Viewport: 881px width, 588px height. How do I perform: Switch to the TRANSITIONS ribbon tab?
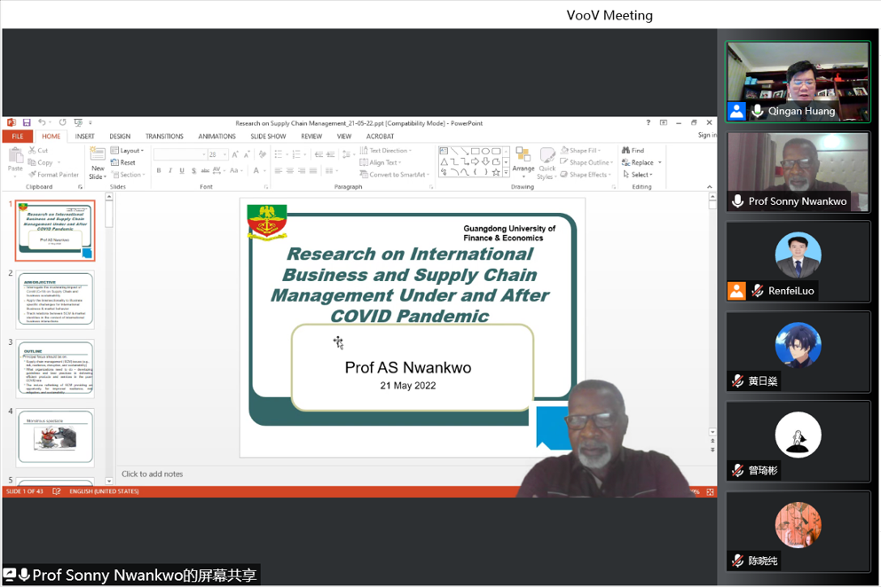[164, 137]
